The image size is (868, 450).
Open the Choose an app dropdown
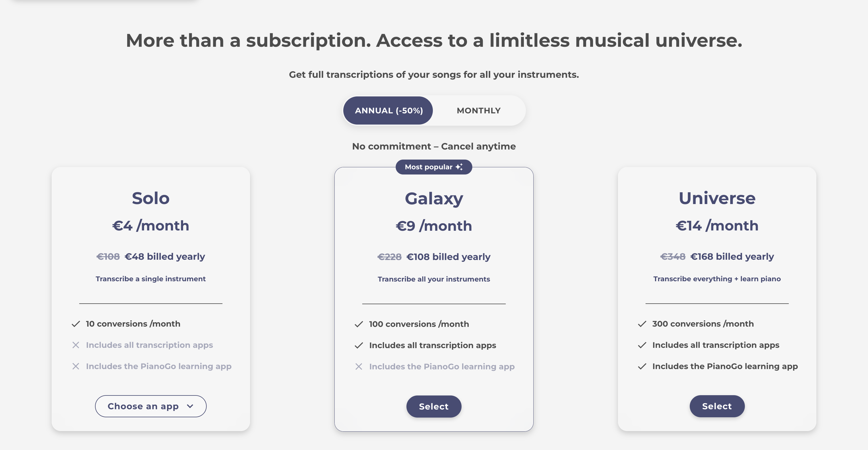(143, 406)
